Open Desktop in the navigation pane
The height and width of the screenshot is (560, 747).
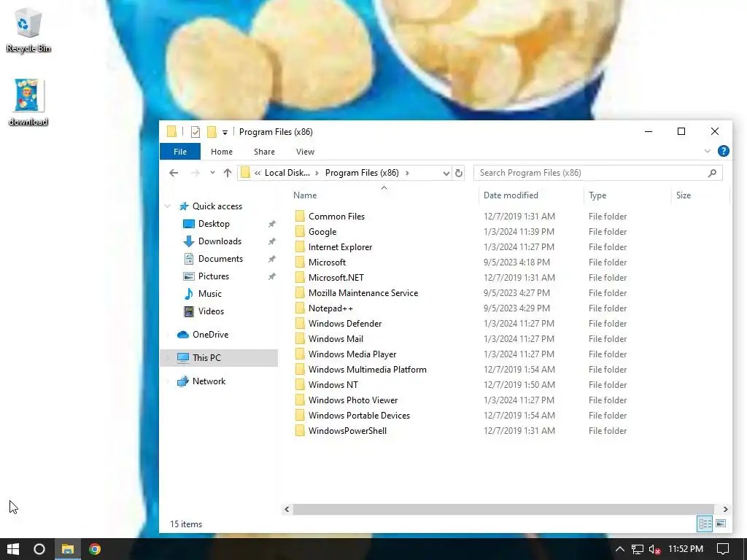(214, 224)
